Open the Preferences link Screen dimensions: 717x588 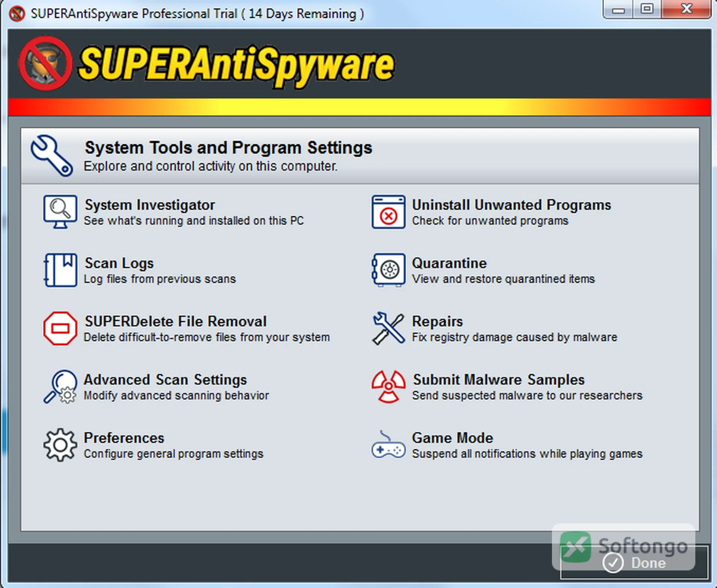tap(124, 438)
